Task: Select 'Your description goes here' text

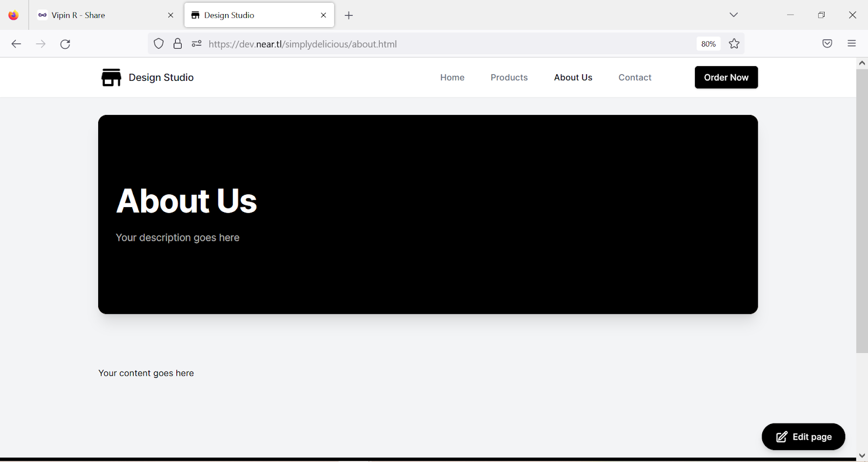Action: (177, 238)
